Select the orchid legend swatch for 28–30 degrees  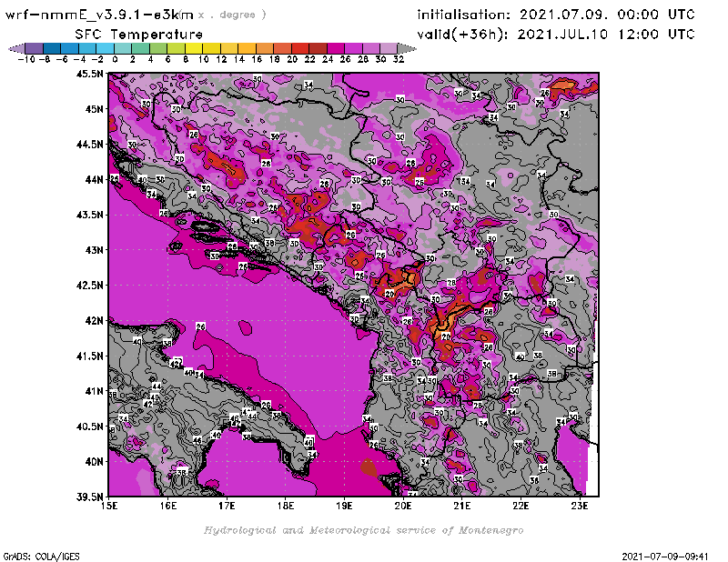(x=371, y=48)
